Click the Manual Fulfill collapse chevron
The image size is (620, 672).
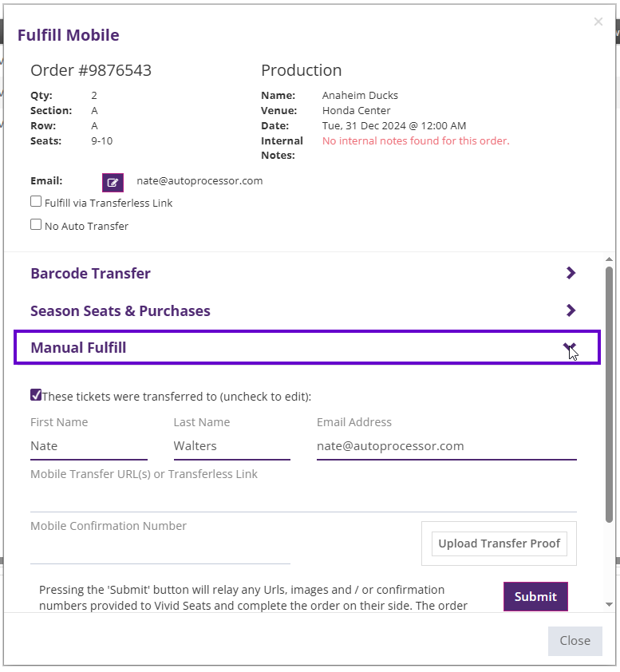tap(570, 346)
